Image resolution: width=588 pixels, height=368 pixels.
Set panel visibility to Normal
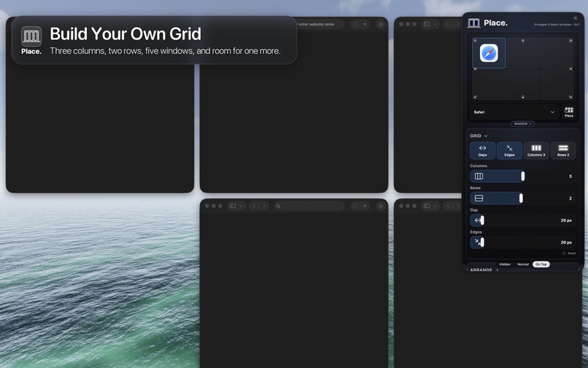[523, 264]
